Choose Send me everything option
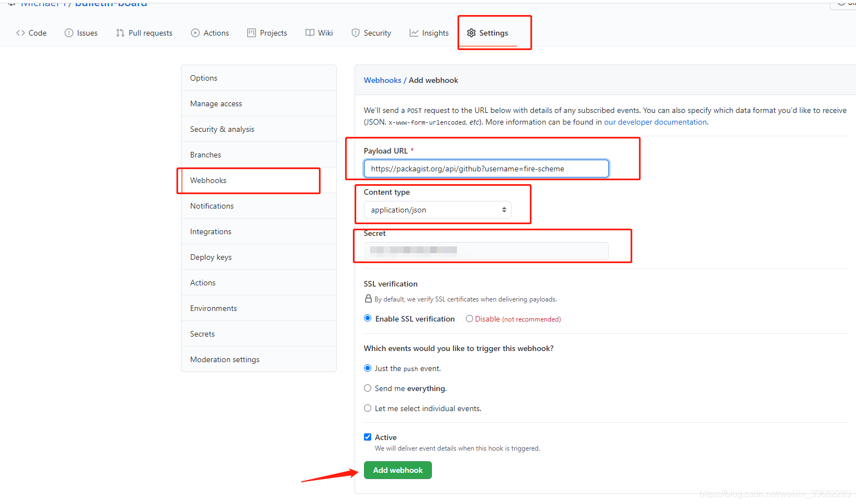The image size is (856, 504). pos(368,388)
